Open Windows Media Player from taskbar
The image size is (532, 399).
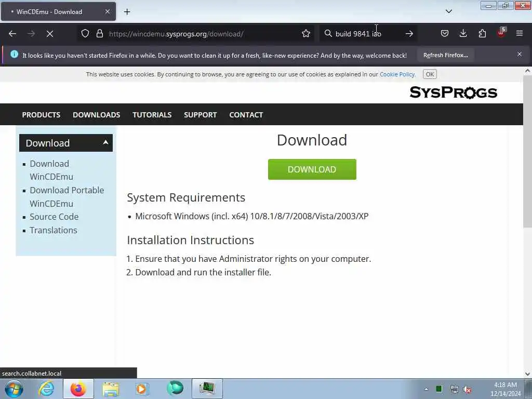tap(142, 389)
